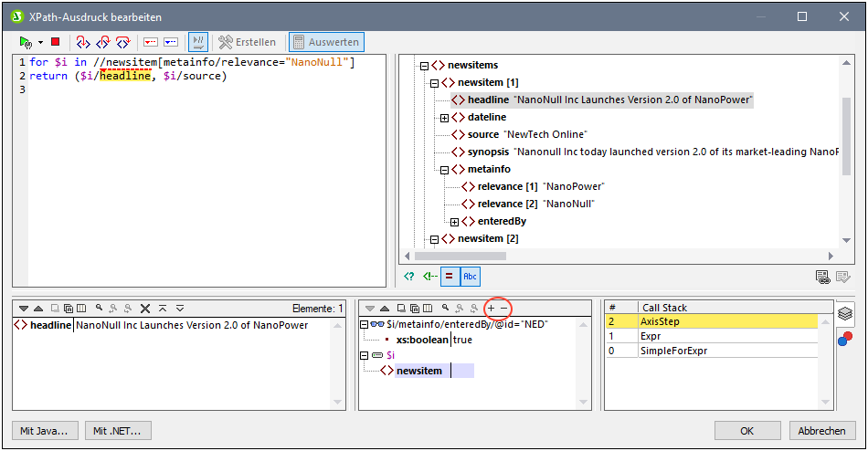Open the dropdown arrow beside start debugger
Screen dimensions: 868x451
coord(40,42)
